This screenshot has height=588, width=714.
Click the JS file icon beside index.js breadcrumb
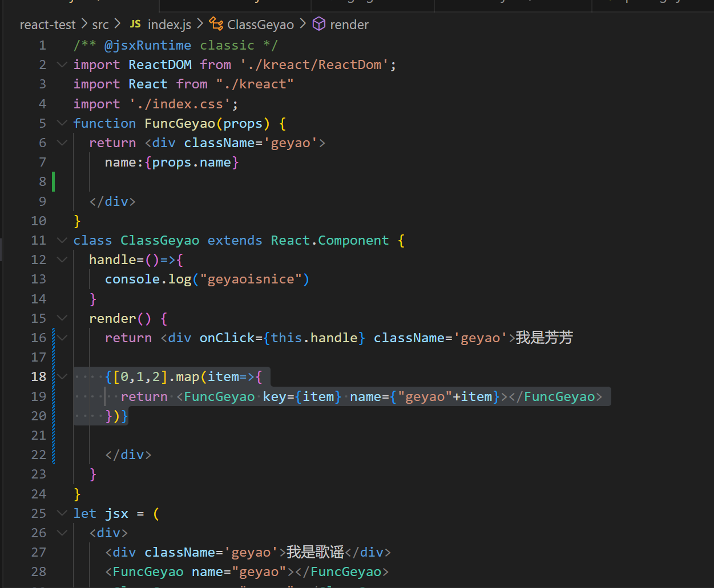coord(135,24)
